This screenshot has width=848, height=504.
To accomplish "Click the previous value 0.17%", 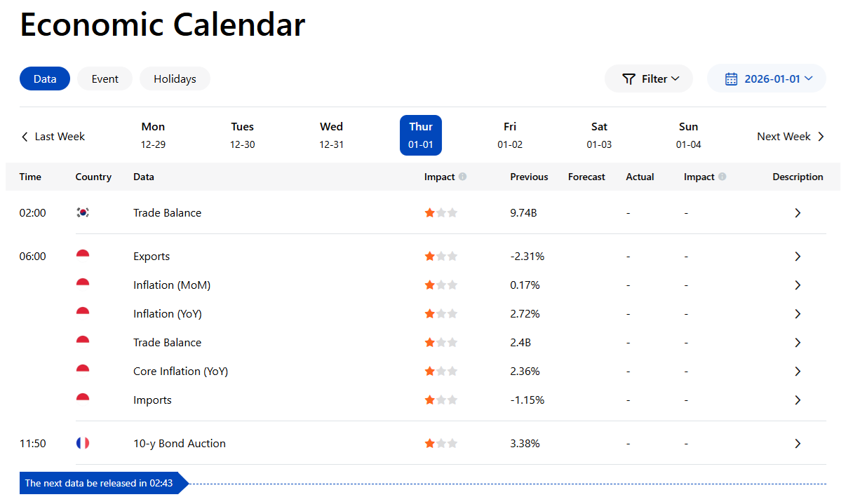I will tap(525, 285).
